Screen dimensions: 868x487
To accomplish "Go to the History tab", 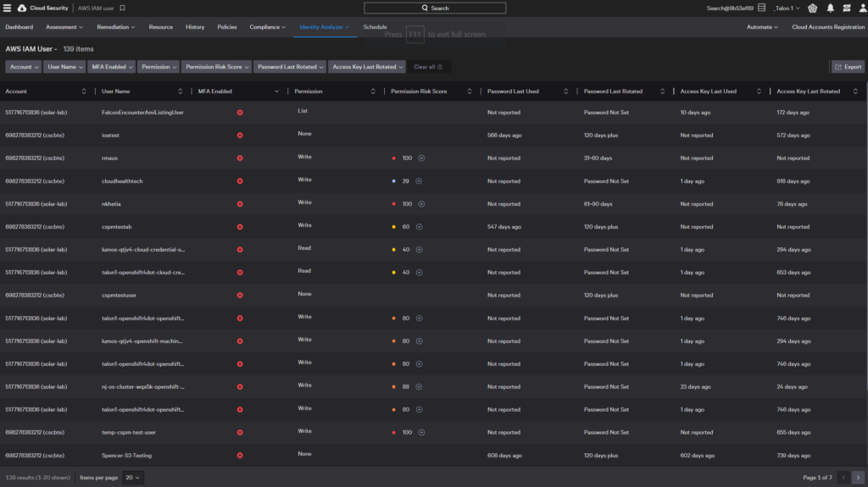I will point(195,27).
